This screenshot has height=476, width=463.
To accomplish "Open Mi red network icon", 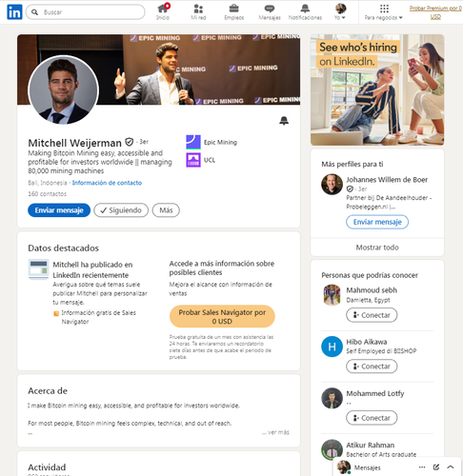I will 198,11.
